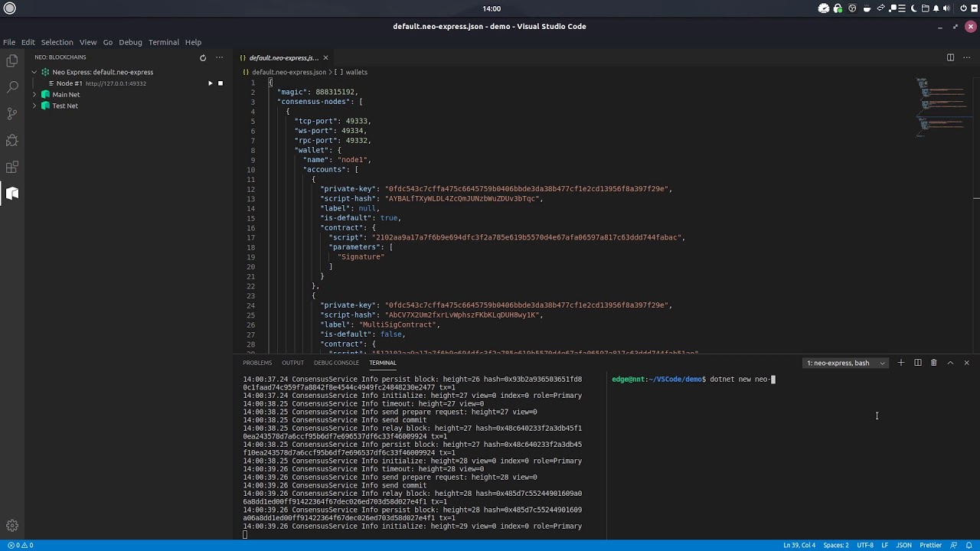Click Prettier in status bar
The image size is (980, 551).
pos(930,545)
